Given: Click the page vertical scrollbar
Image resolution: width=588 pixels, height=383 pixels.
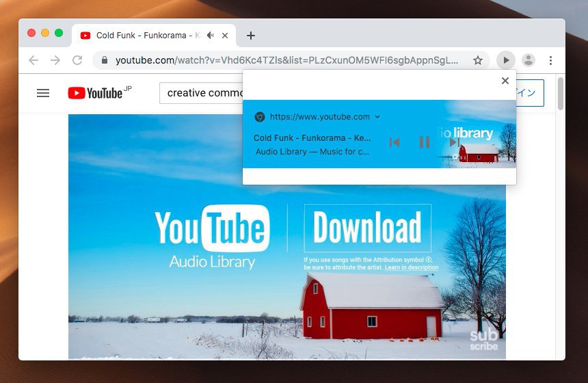Looking at the screenshot, I should 561,94.
